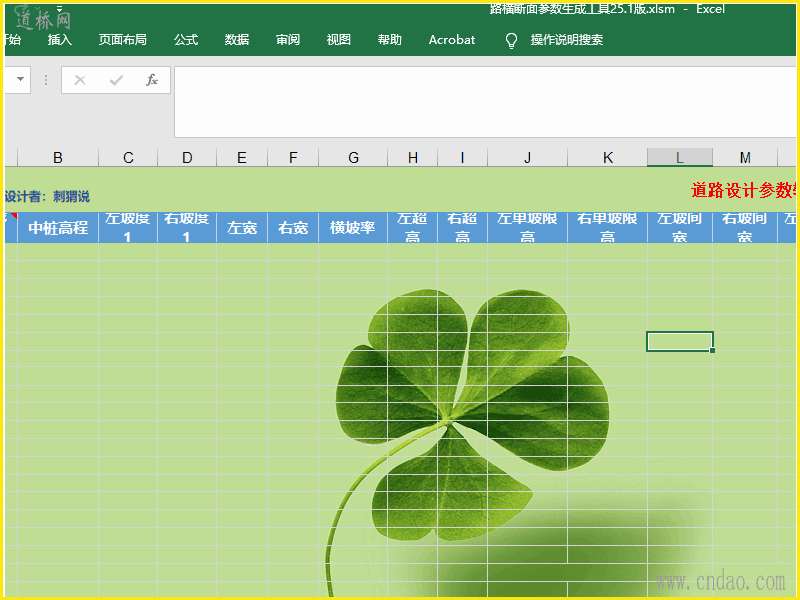Select highlighted column L header
This screenshot has width=800, height=600.
coord(680,158)
